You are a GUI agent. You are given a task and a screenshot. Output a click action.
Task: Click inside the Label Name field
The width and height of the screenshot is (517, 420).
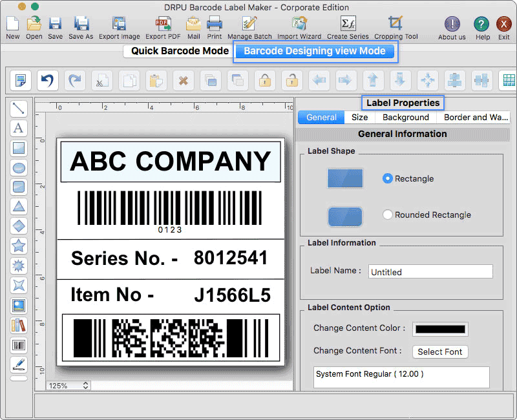430,271
